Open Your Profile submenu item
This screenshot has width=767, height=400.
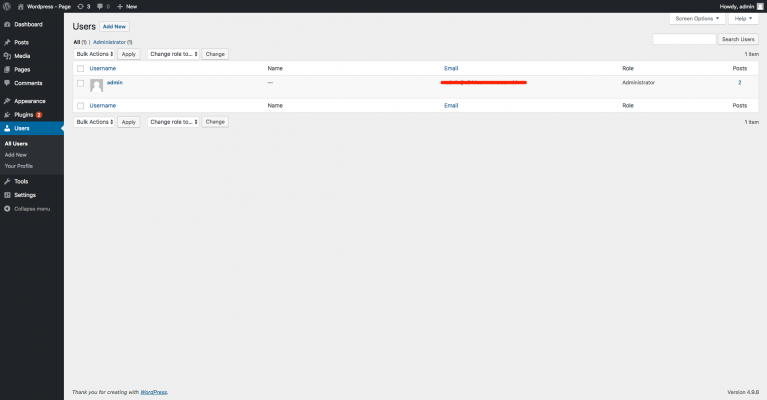tap(19, 166)
